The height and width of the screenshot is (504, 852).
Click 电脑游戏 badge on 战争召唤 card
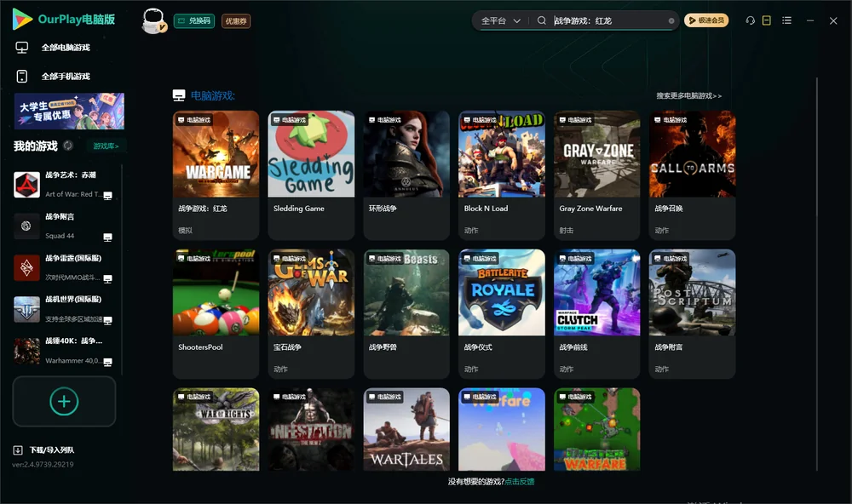coord(670,119)
